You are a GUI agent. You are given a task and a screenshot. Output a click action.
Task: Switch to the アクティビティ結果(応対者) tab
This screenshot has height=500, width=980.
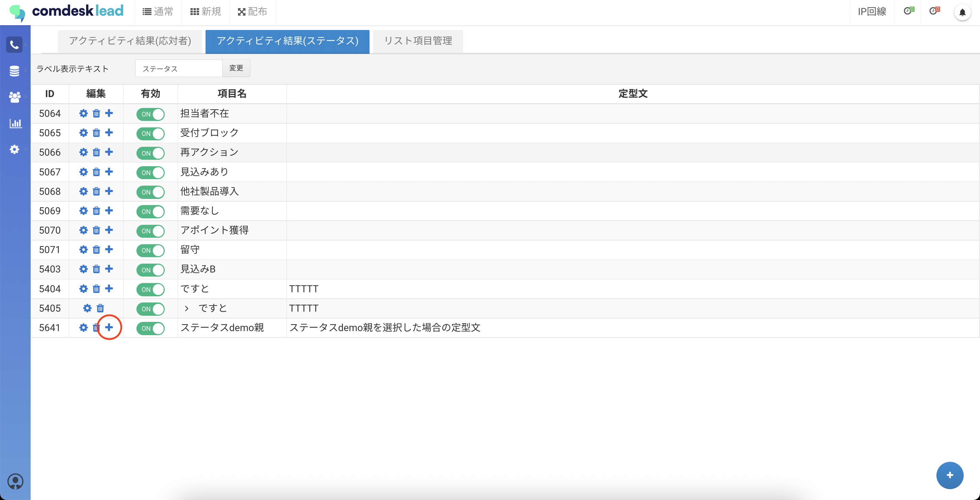(130, 41)
